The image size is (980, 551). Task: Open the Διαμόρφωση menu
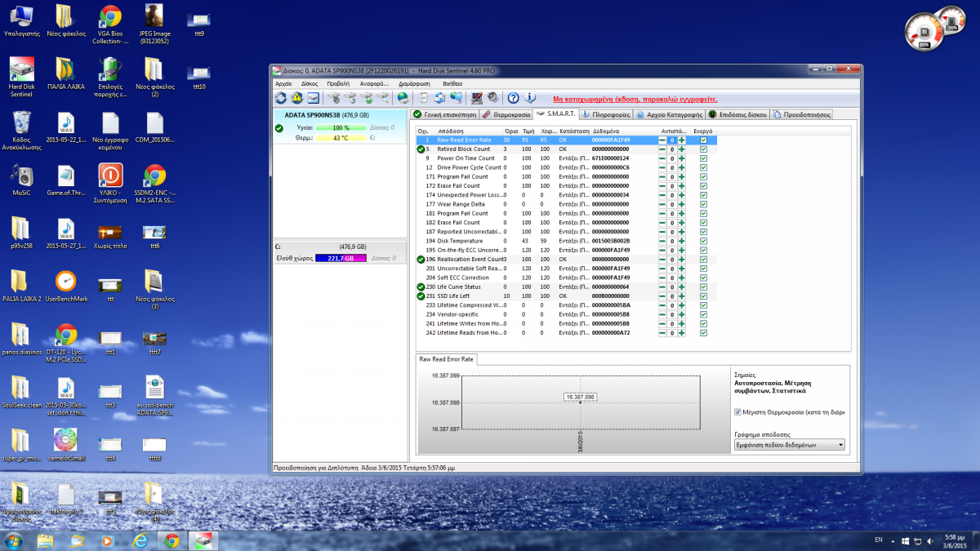[415, 83]
